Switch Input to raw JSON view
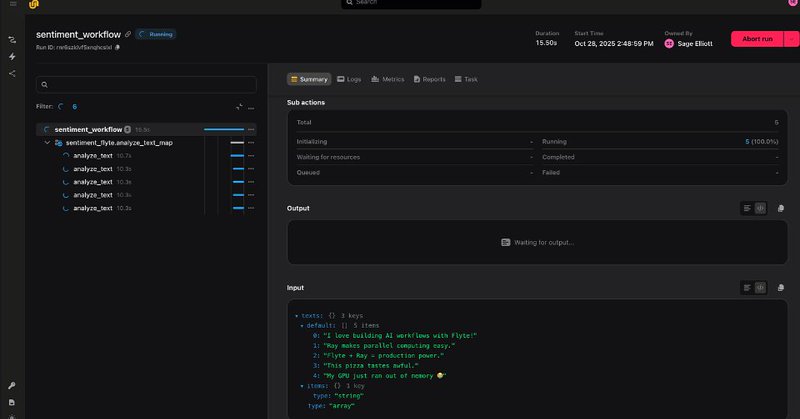The height and width of the screenshot is (419, 800). [x=760, y=288]
